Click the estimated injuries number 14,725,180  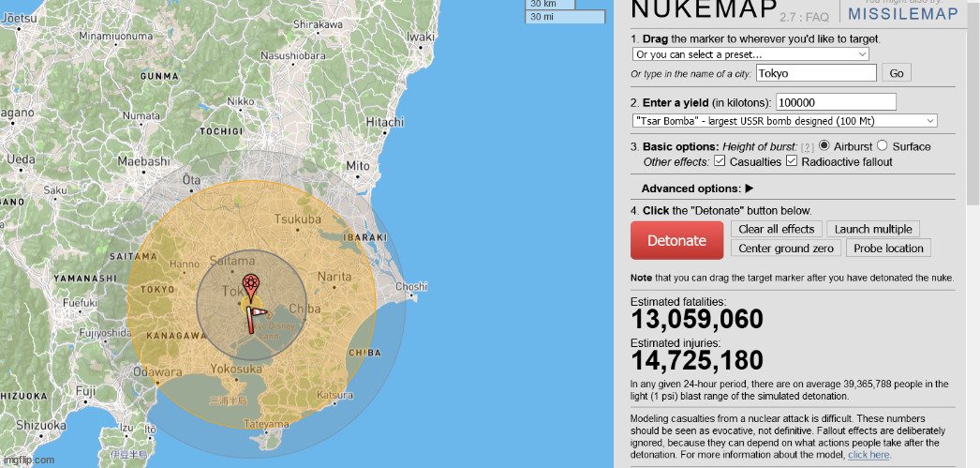(x=697, y=361)
